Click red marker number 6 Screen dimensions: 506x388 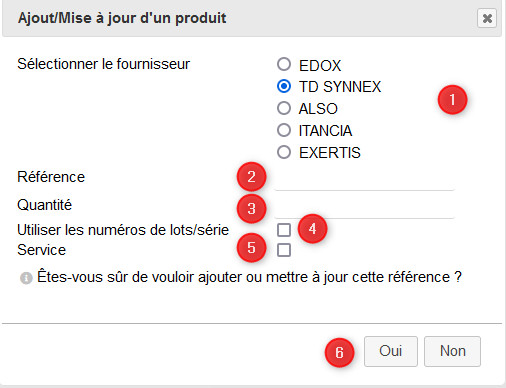point(339,353)
